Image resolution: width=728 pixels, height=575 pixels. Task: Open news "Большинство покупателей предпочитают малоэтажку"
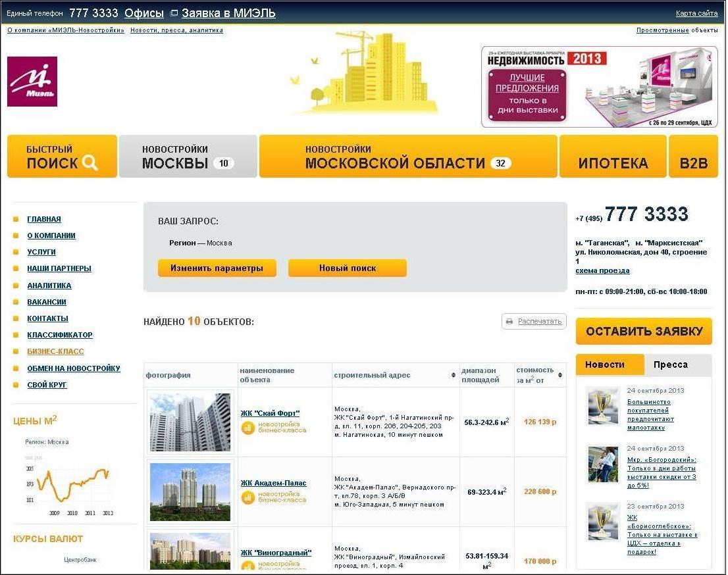650,414
